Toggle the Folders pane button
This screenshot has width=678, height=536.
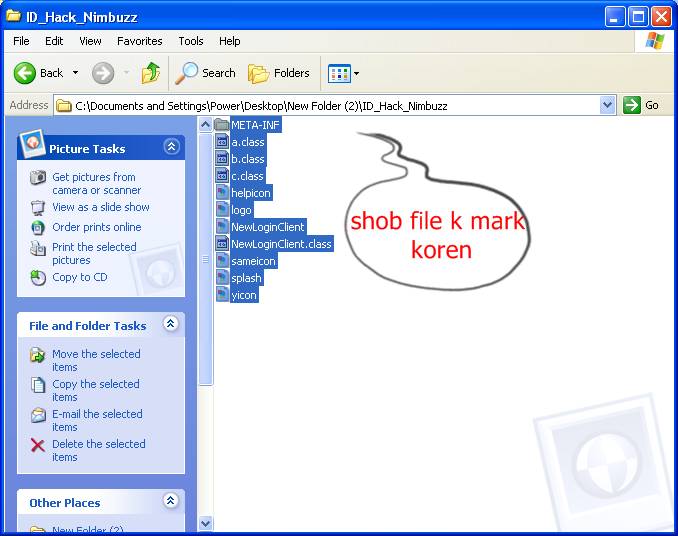coord(279,73)
